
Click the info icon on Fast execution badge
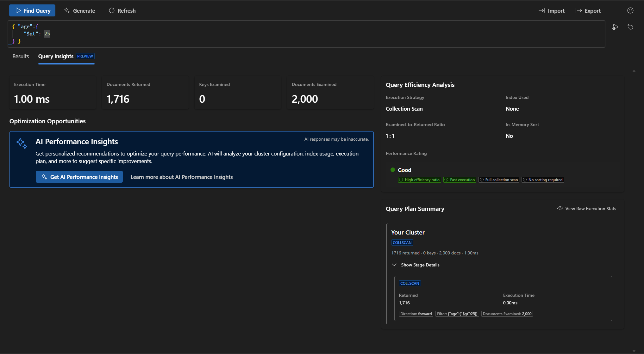(x=446, y=180)
